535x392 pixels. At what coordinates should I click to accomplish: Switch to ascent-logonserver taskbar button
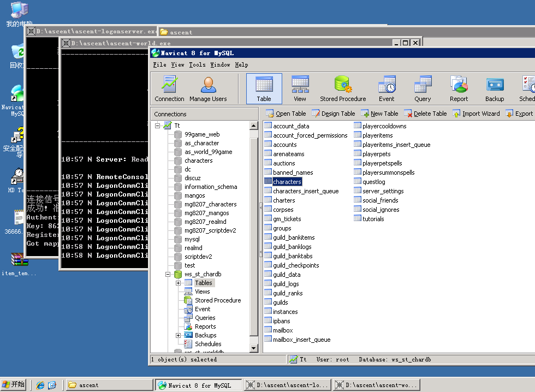[287, 385]
